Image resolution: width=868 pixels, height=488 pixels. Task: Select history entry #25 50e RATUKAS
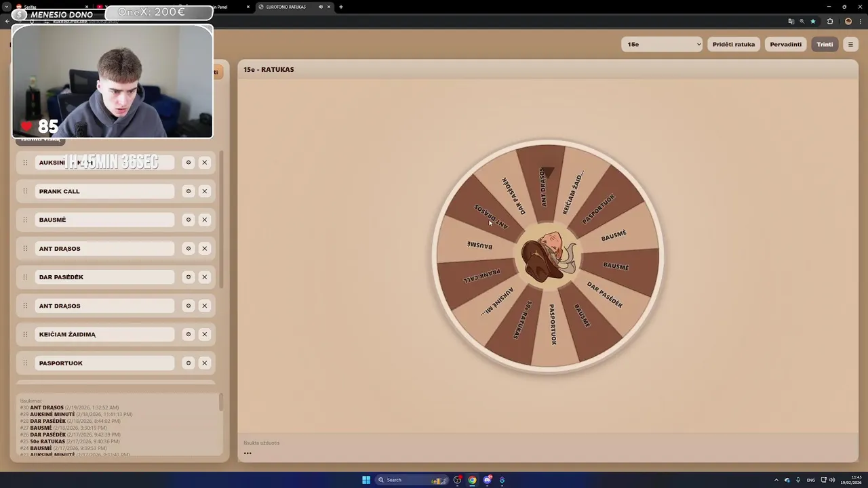pyautogui.click(x=70, y=441)
